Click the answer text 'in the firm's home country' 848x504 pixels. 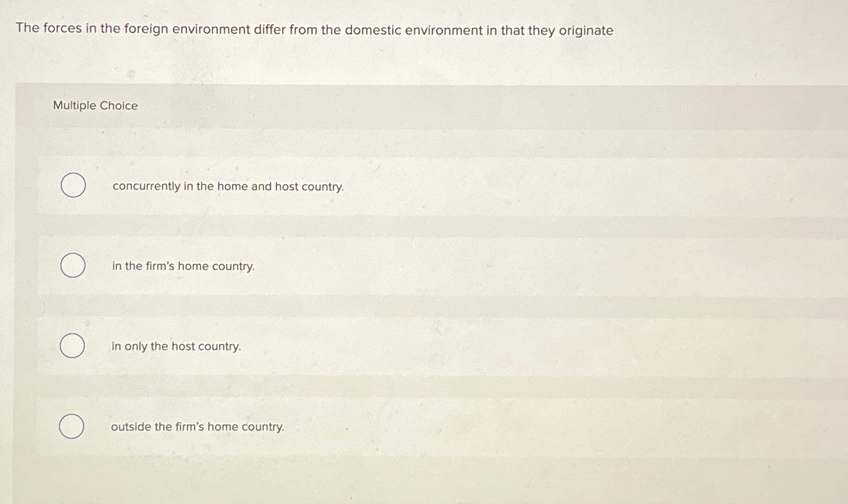(x=183, y=266)
